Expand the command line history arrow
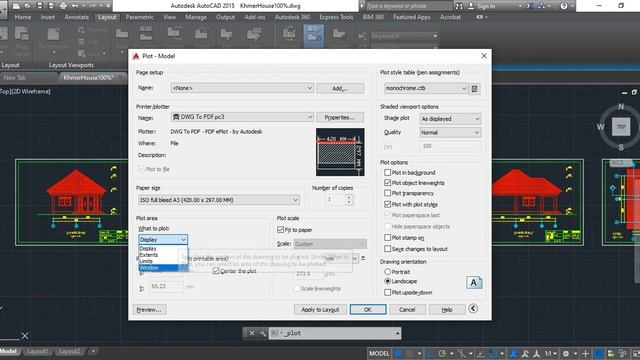 [397, 333]
